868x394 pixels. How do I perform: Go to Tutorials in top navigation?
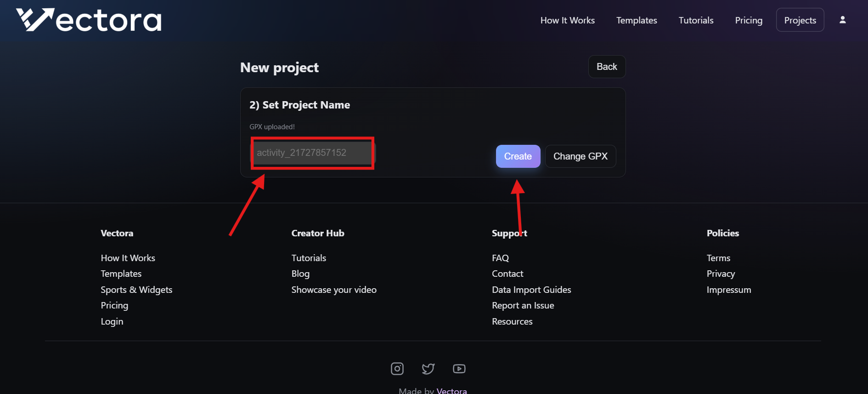point(696,20)
